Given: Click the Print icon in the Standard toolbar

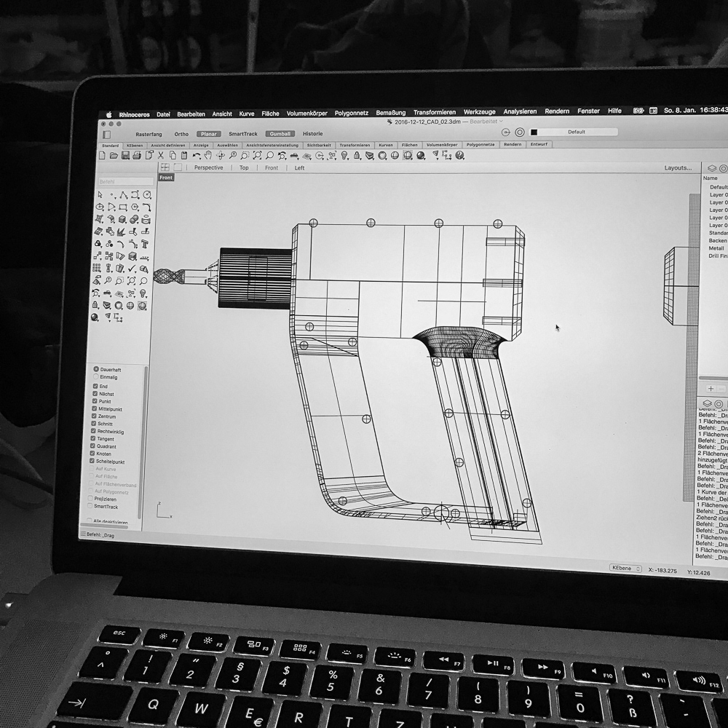Looking at the screenshot, I should pos(137,155).
